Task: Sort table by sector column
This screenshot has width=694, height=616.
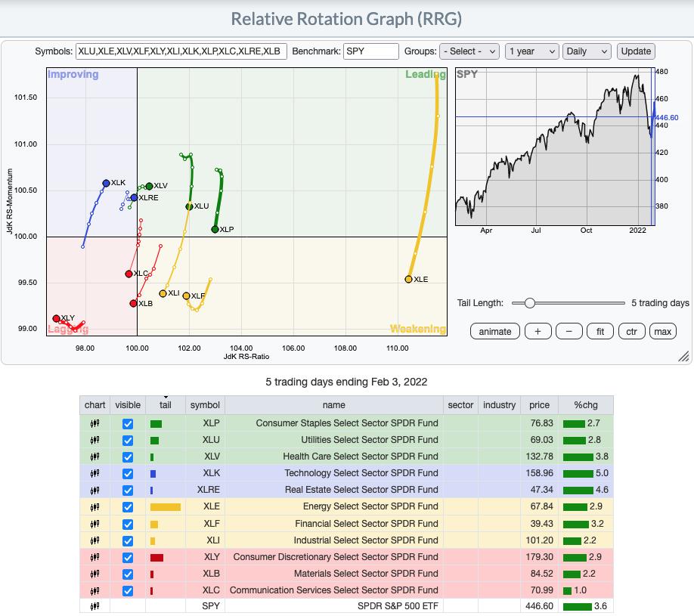Action: [x=460, y=405]
